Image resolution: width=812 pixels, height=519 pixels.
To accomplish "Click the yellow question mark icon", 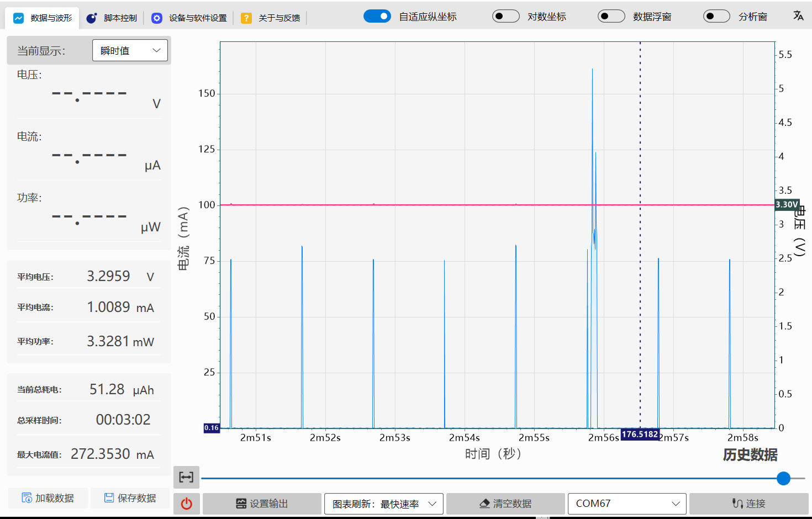I will pos(246,18).
